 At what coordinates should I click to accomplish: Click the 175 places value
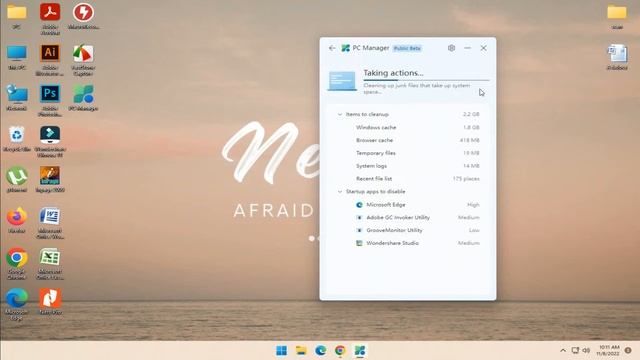(466, 179)
